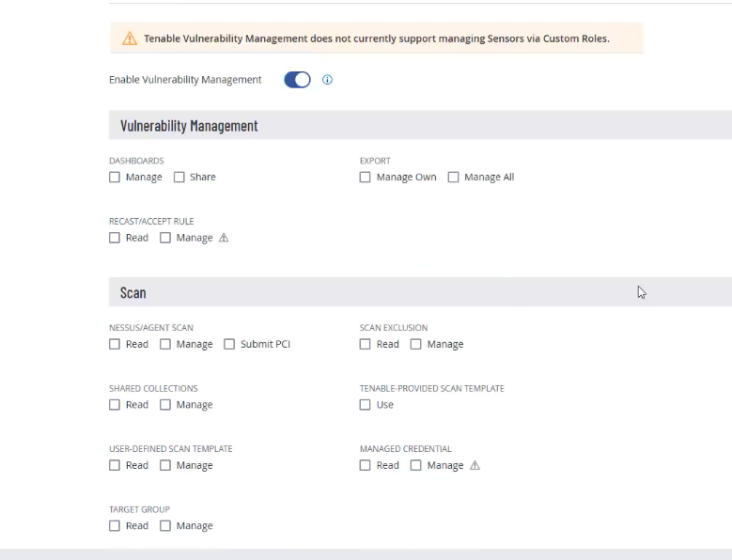This screenshot has width=732, height=560.
Task: Check Read under Recast/Accept Rule
Action: click(x=115, y=239)
